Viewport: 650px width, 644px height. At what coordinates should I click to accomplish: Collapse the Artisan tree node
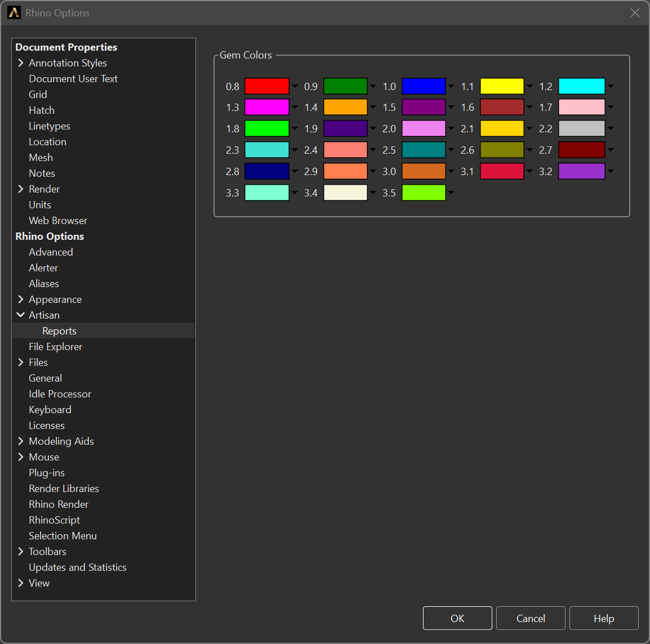(21, 315)
